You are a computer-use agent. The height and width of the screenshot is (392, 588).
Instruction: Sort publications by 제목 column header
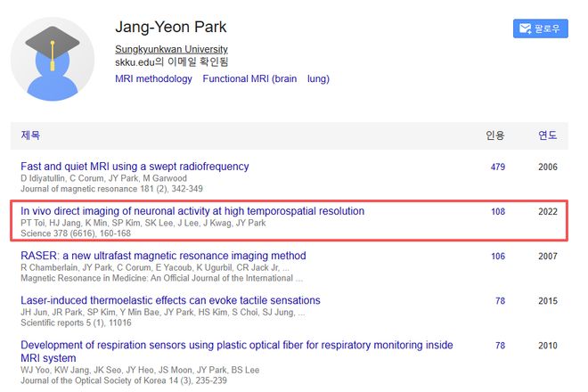[30, 135]
